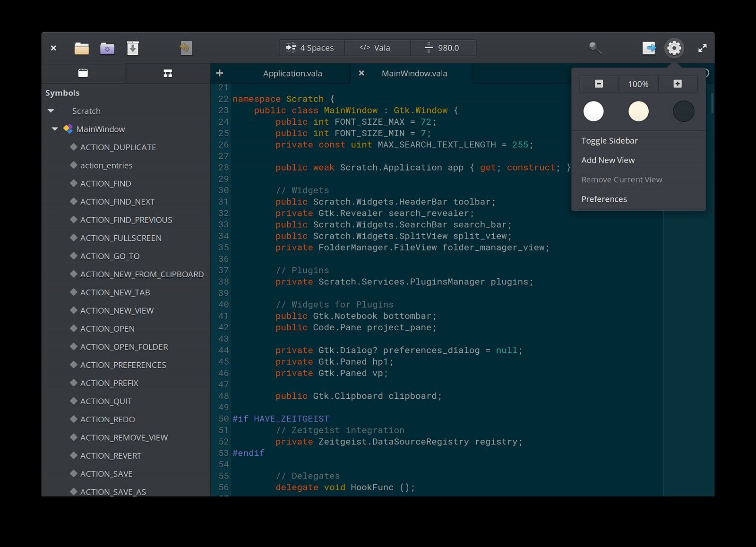This screenshot has height=547, width=756.
Task: Open the Vala language selector
Action: point(377,48)
